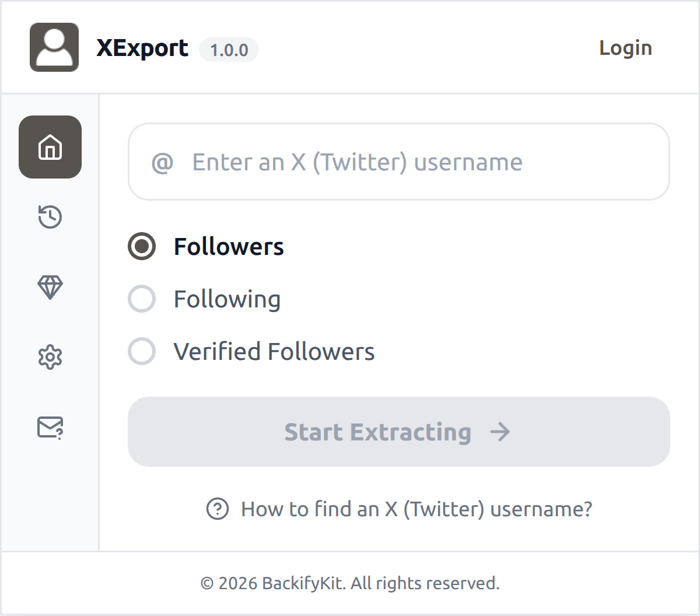
Task: Click the question mark help icon
Action: click(218, 509)
